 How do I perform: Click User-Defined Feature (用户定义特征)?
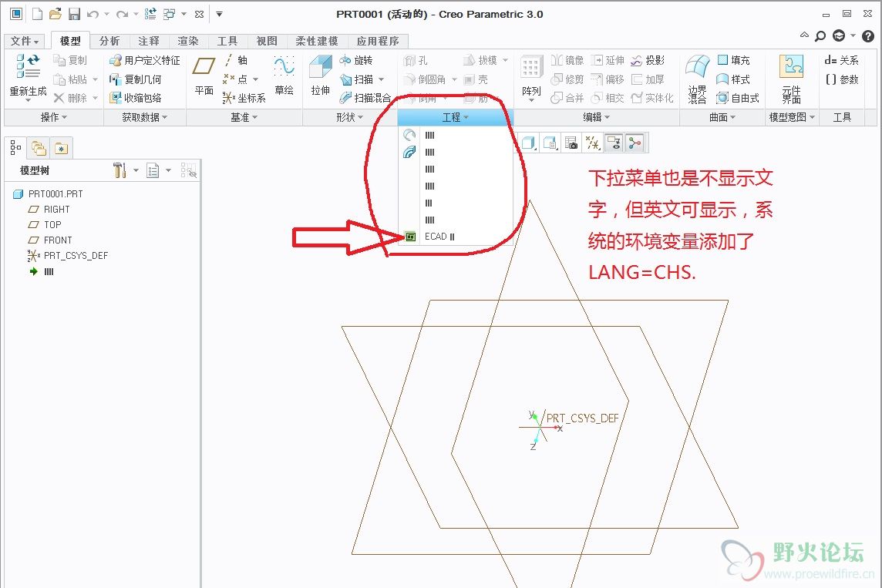[145, 60]
